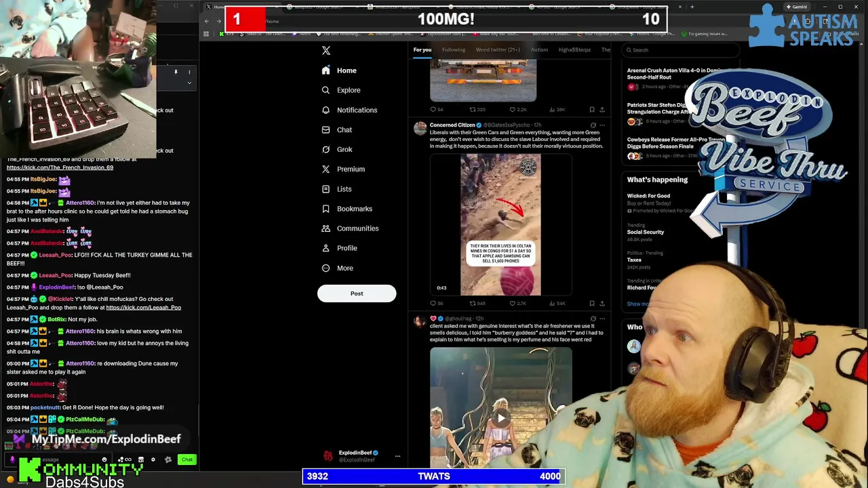868x488 pixels.
Task: Open Gemini button in browser
Action: pos(797,7)
